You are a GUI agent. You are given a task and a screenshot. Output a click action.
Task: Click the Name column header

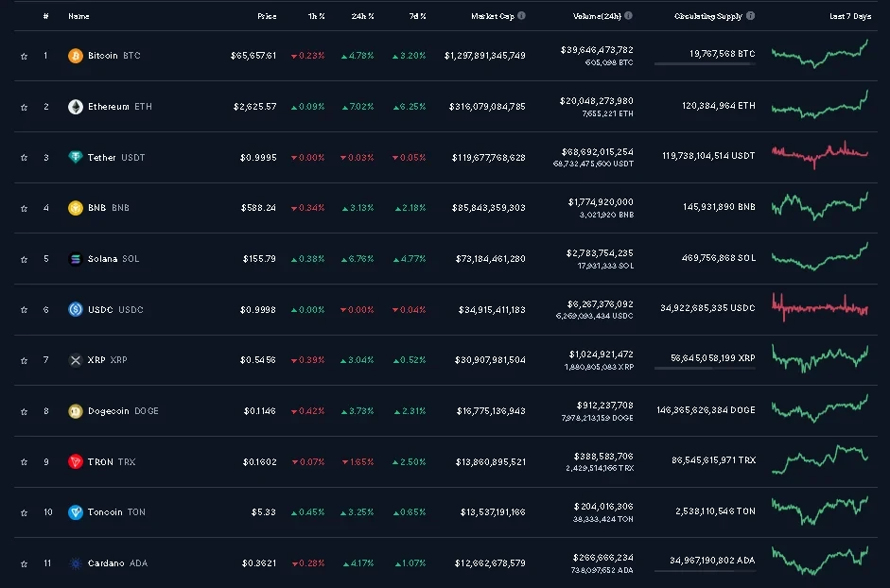click(79, 16)
